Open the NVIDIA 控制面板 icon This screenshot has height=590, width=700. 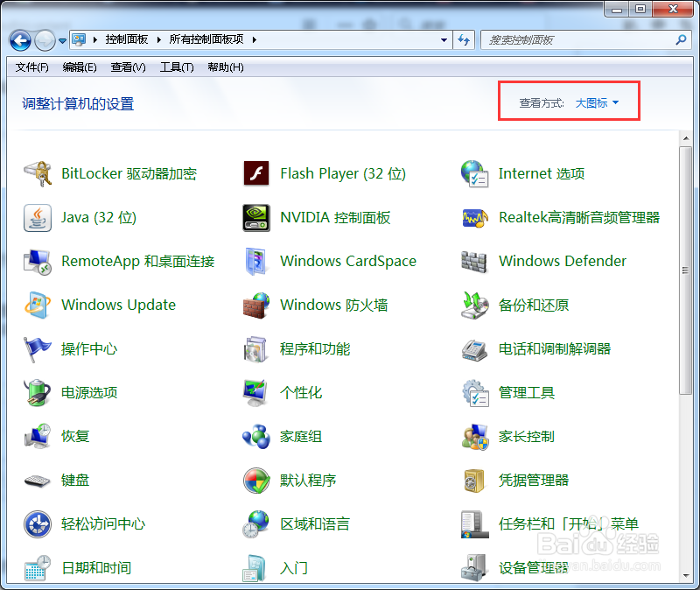(256, 217)
